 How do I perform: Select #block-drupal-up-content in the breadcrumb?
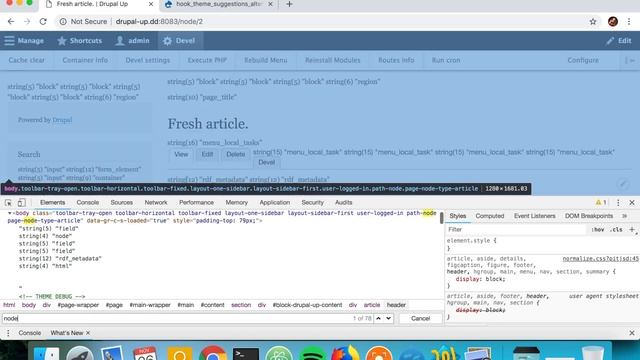pyautogui.click(x=307, y=305)
